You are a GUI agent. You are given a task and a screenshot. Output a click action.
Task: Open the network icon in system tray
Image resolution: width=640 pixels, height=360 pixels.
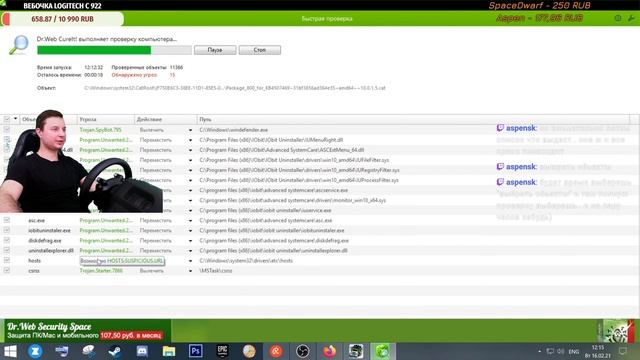pyautogui.click(x=550, y=351)
